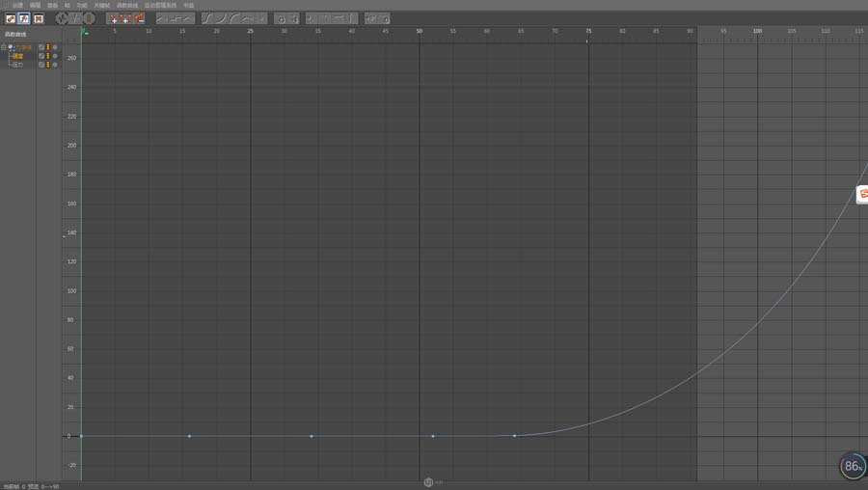Image resolution: width=868 pixels, height=490 pixels.
Task: Toggle the orange film-strip toggle on last child track
Action: tap(48, 65)
